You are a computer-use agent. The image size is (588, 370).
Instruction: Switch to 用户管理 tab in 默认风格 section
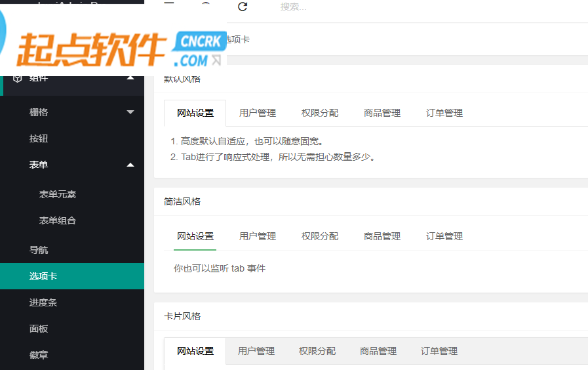257,113
